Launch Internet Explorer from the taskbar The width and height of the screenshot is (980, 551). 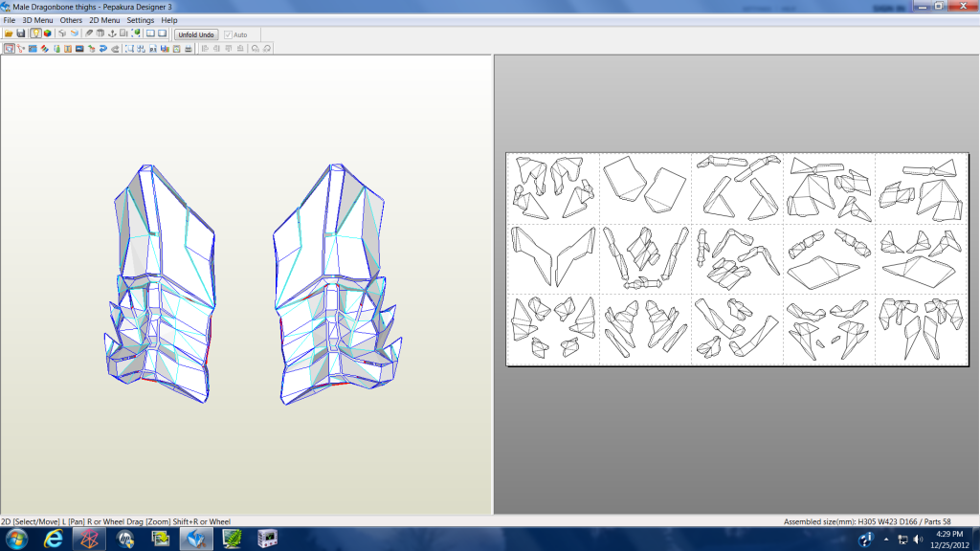coord(54,539)
